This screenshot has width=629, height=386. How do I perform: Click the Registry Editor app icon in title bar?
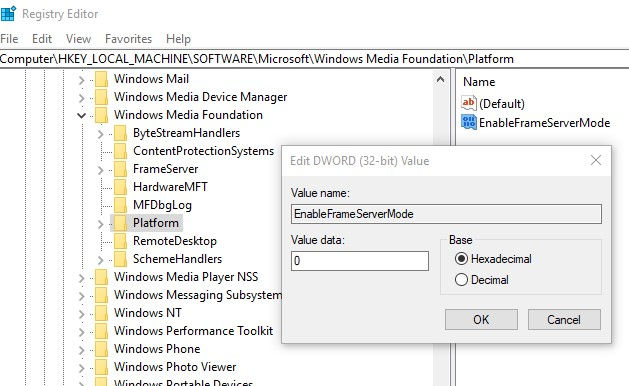pos(8,13)
